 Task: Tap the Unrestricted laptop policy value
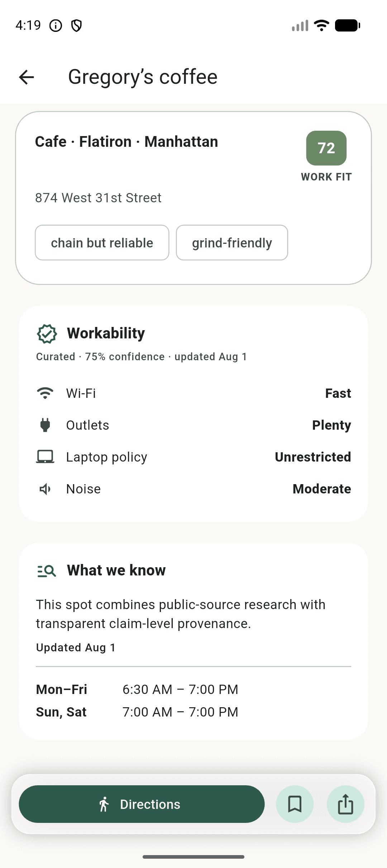(x=313, y=457)
